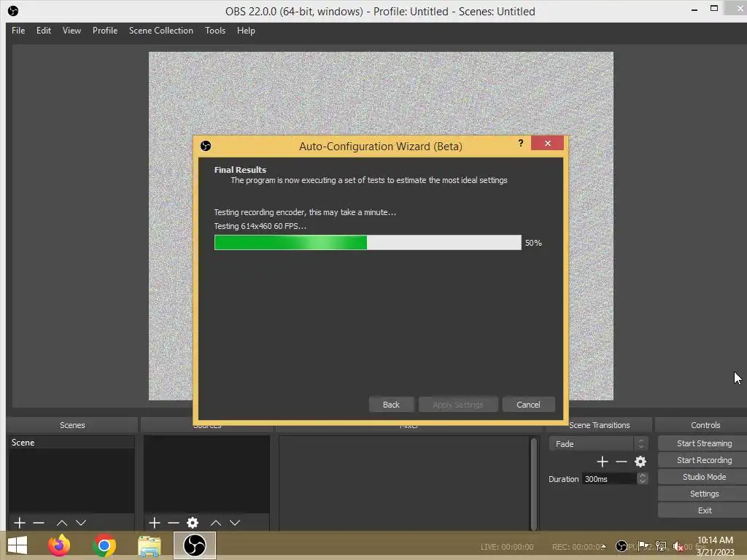Image resolution: width=747 pixels, height=560 pixels.
Task: Click the wizard help question mark
Action: (x=521, y=143)
